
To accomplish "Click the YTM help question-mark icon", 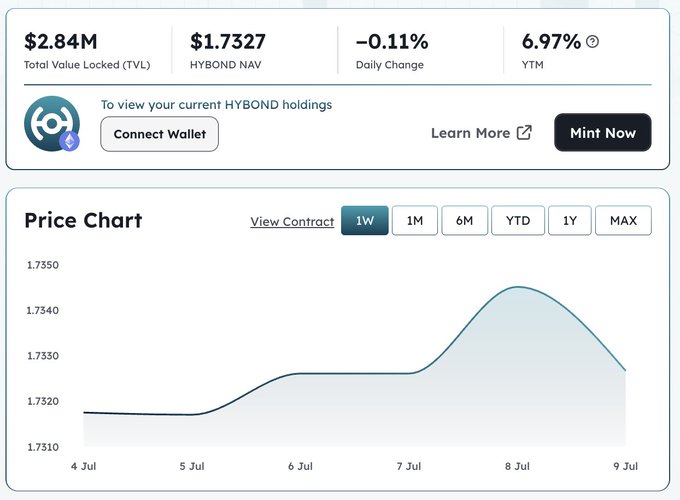I will tap(592, 42).
